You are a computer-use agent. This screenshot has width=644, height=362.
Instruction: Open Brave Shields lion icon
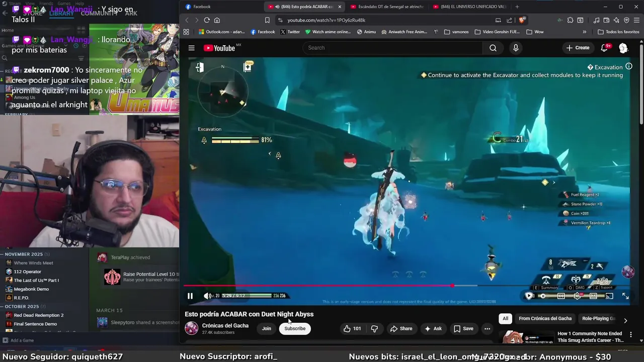coord(522,20)
